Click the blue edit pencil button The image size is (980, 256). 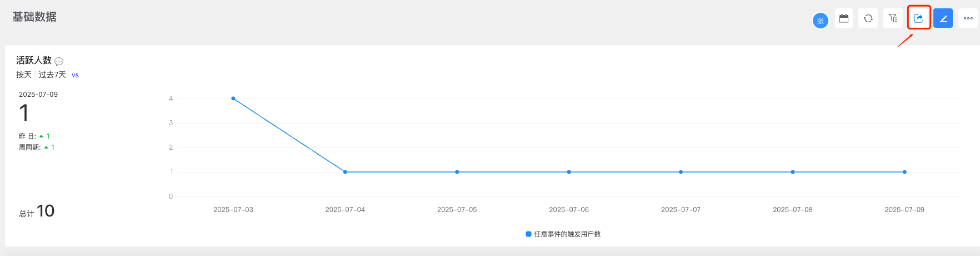(x=943, y=18)
